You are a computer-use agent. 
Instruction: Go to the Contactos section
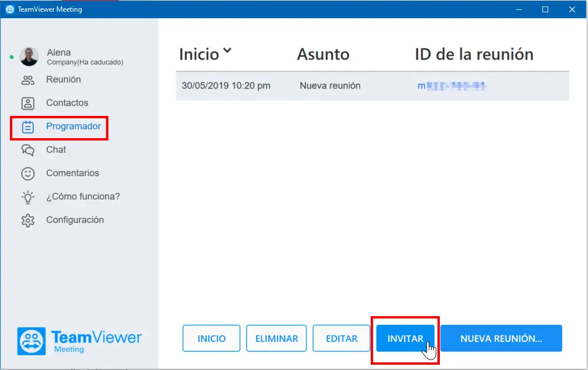point(67,102)
